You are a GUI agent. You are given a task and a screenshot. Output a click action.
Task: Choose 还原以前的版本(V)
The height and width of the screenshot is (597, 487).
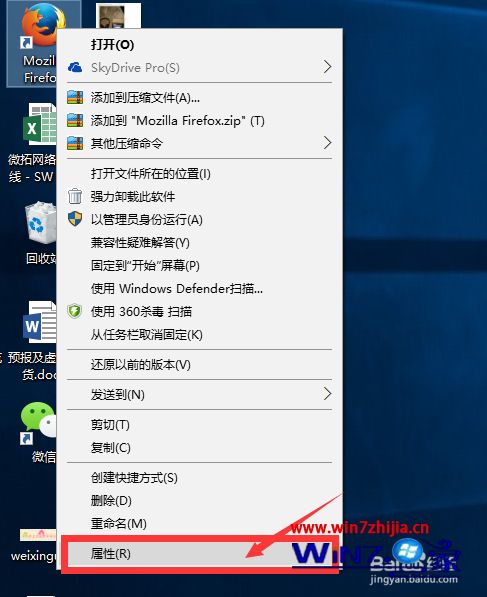click(200, 364)
